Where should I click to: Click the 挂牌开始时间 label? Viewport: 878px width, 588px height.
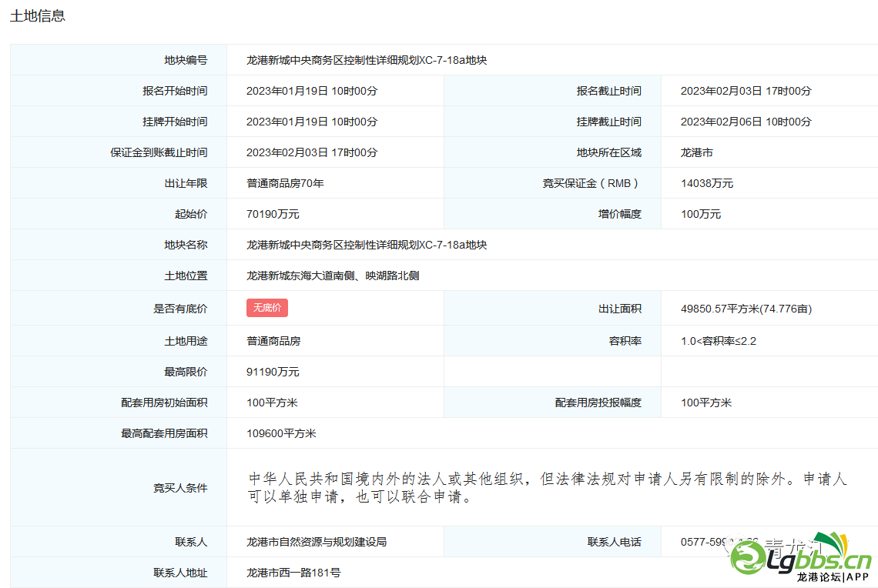[175, 122]
